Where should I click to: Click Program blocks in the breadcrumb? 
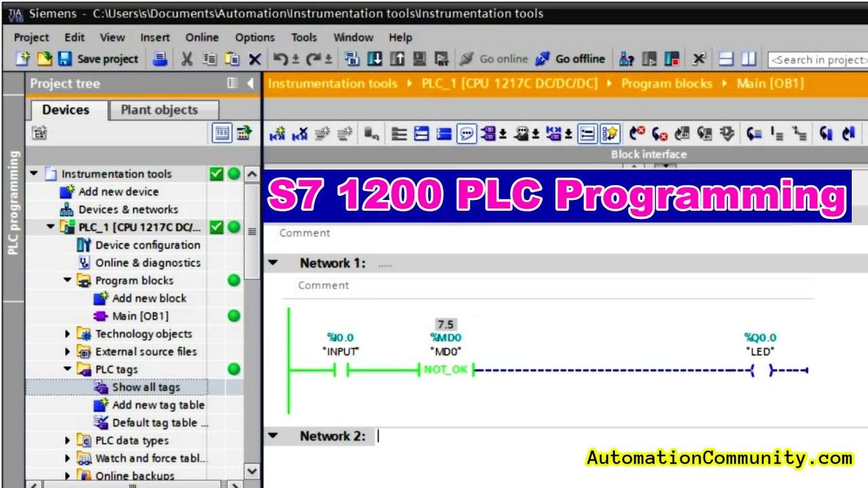pos(667,83)
